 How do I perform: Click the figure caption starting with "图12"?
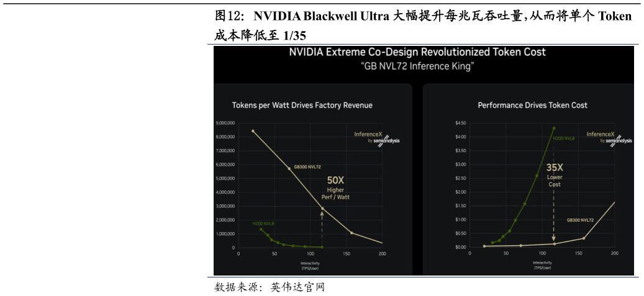[424, 25]
